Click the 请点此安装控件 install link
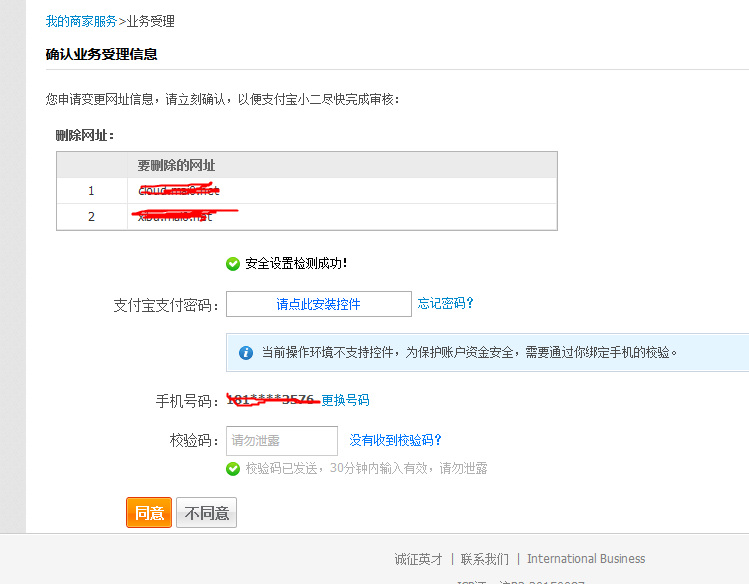The height and width of the screenshot is (584, 749). point(319,304)
